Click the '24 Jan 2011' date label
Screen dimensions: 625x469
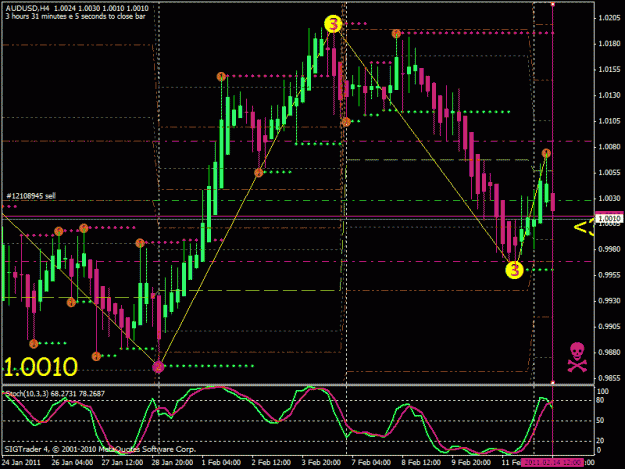pos(21,462)
